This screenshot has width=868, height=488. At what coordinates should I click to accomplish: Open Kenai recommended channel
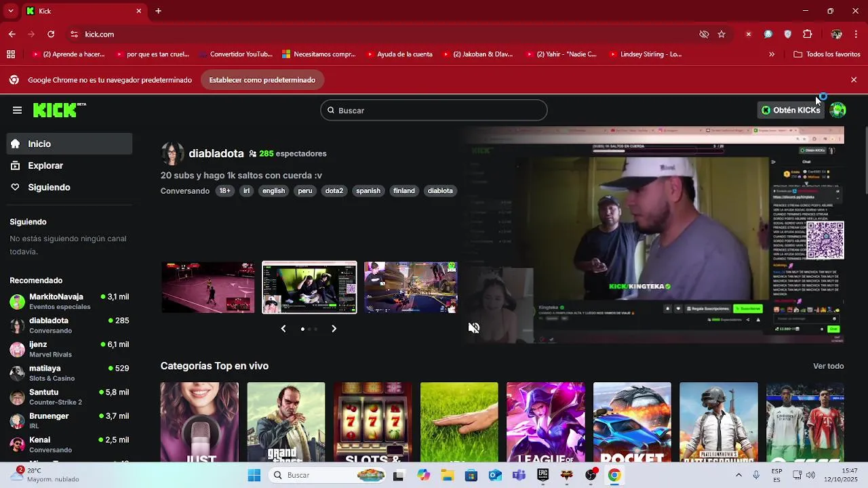coord(69,445)
